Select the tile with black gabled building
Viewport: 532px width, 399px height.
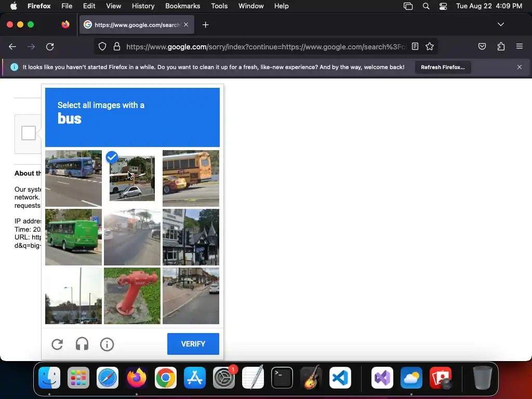point(191,237)
